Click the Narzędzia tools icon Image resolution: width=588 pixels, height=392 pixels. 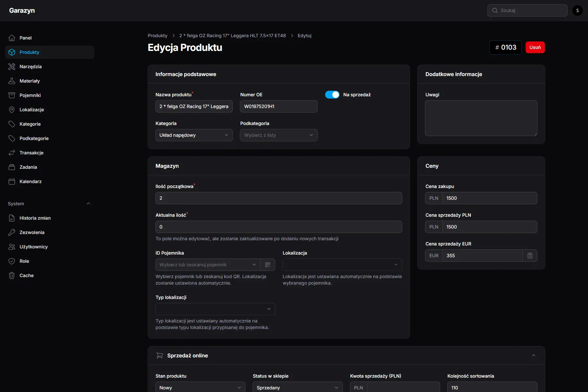pos(12,66)
